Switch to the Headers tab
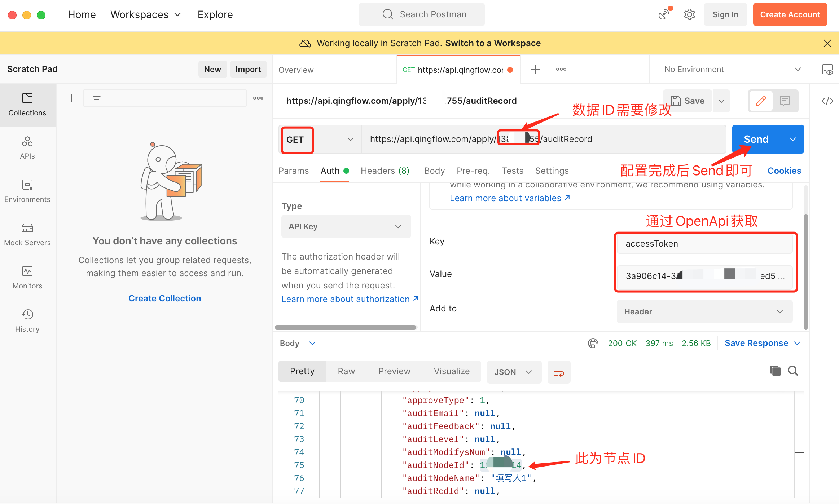 (x=385, y=171)
